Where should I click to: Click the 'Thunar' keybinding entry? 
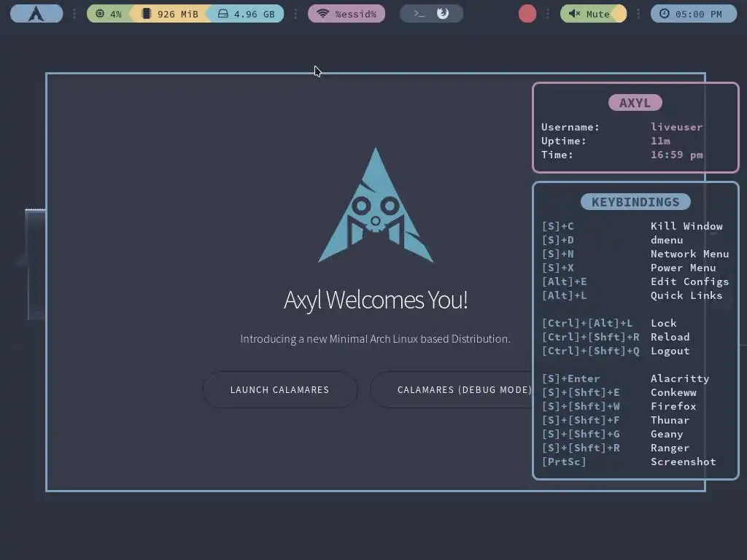click(x=670, y=420)
